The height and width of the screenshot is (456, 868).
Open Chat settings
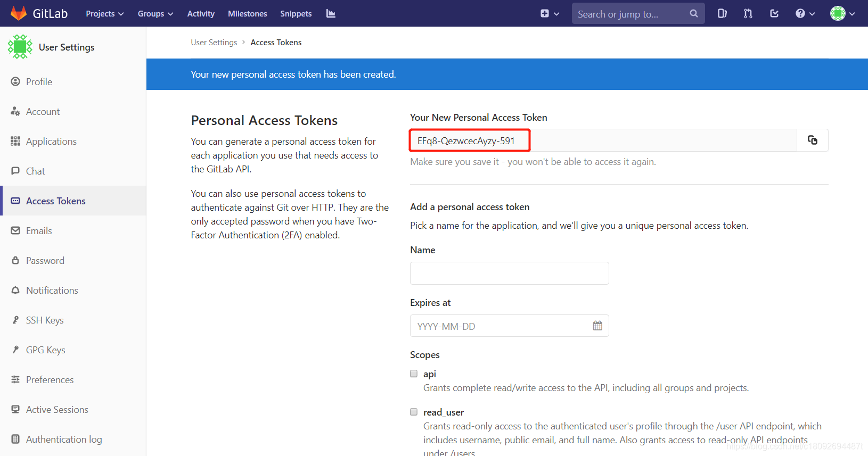(73, 171)
